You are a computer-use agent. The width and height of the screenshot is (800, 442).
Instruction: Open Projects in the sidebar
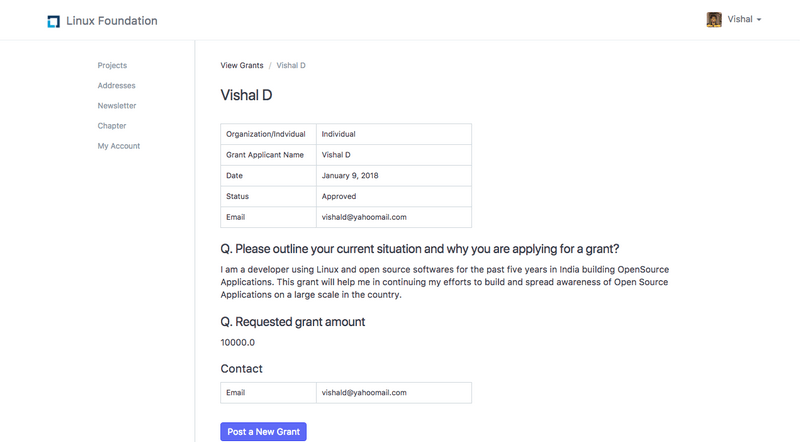click(112, 65)
